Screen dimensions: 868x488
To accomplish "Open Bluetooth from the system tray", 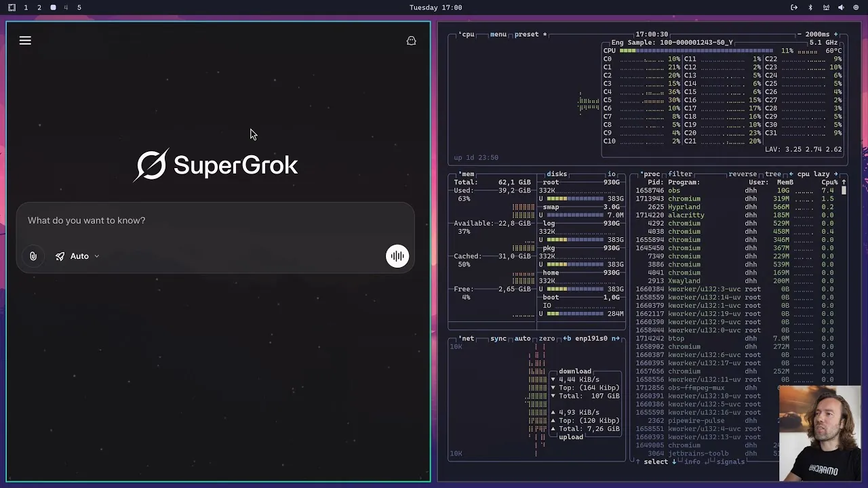I will click(x=810, y=7).
